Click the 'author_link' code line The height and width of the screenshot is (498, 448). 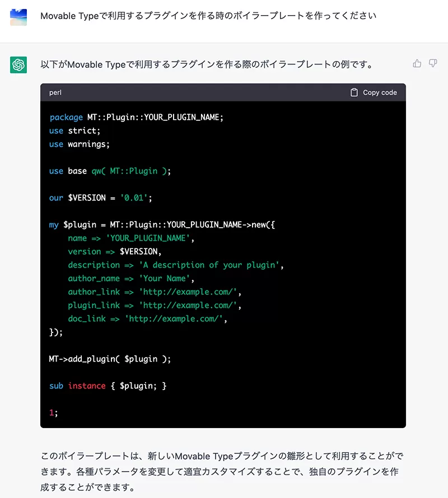(155, 292)
